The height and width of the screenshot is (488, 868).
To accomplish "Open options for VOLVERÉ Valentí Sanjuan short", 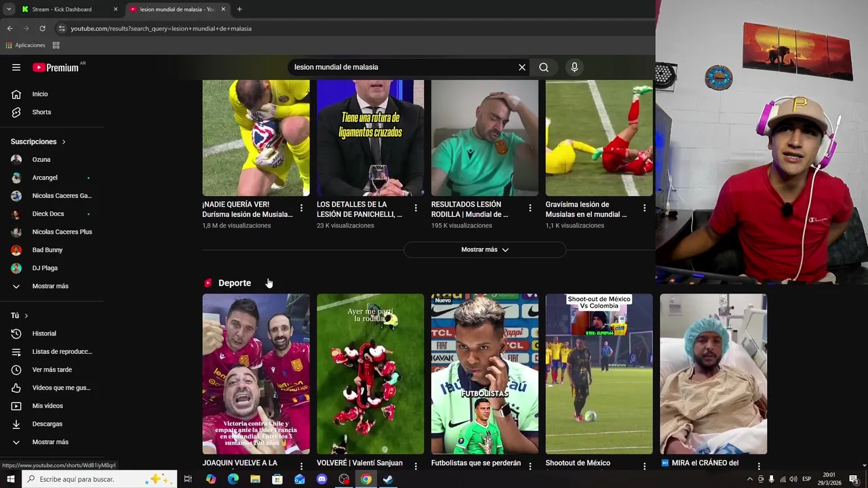I will point(416,466).
